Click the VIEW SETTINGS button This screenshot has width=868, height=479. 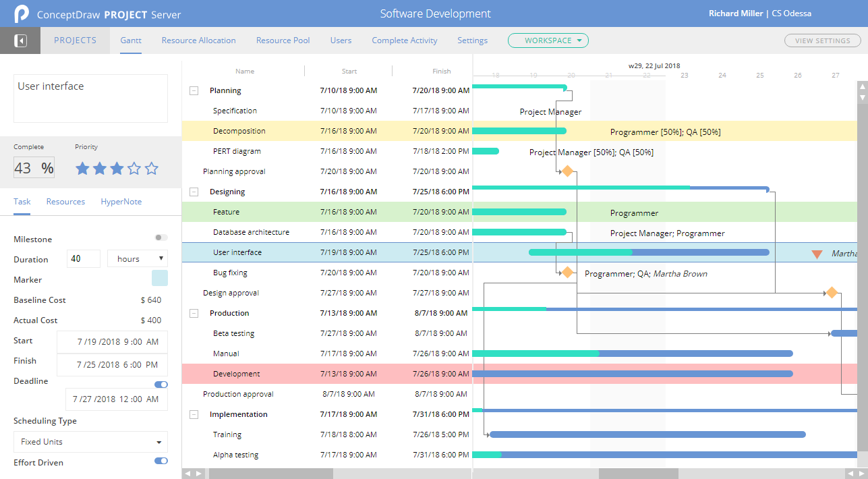(x=822, y=40)
